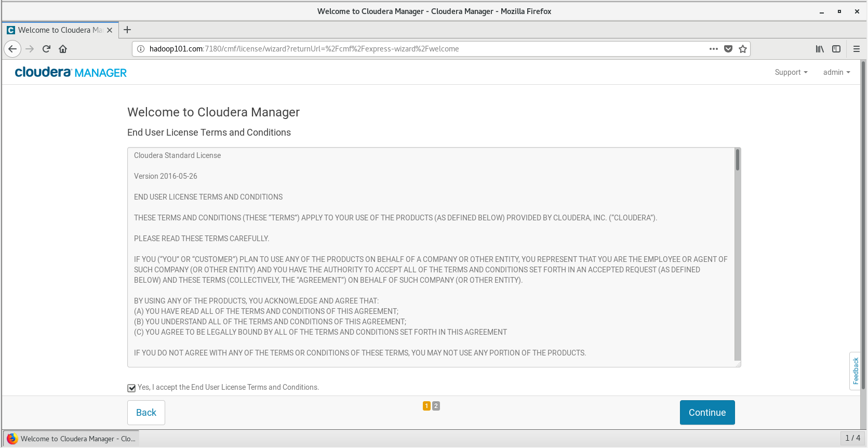Click the Firefox taskbar entry
The height and width of the screenshot is (448, 868).
click(71, 439)
